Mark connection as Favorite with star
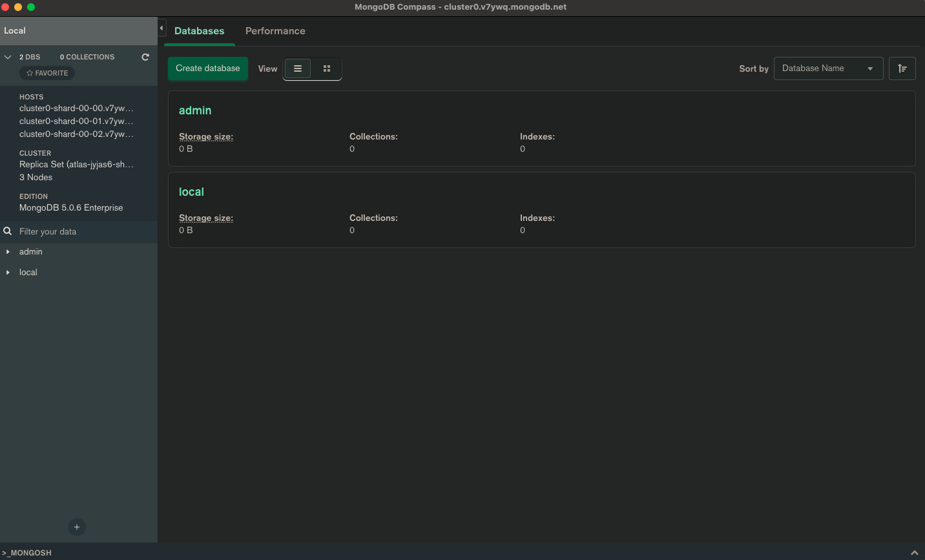The image size is (925, 560). 47,73
